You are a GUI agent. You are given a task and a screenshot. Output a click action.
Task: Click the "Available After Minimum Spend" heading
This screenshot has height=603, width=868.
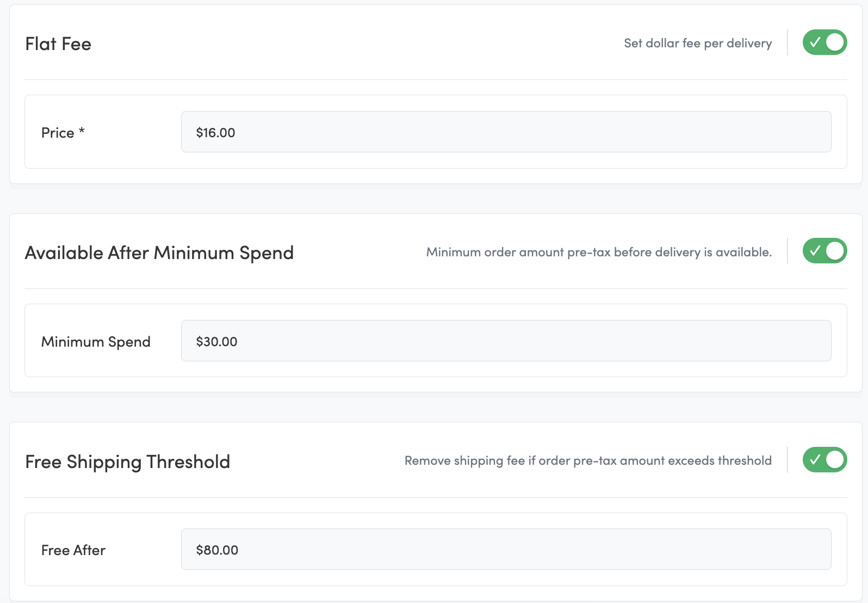(159, 253)
